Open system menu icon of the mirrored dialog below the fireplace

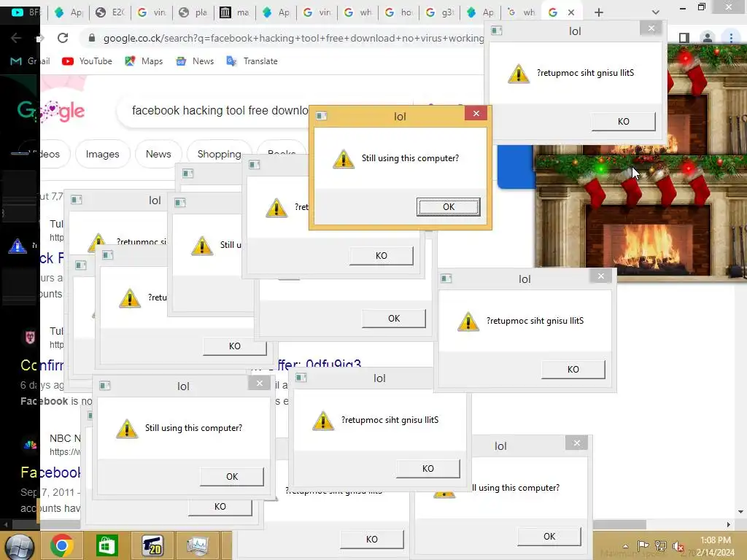point(446,279)
